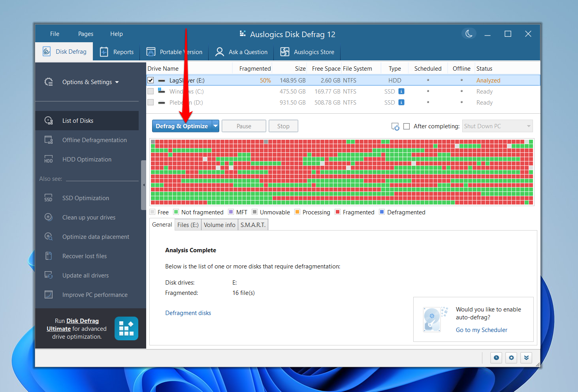Click the SSD info icon for Windows (C:)
This screenshot has width=578, height=392.
click(x=401, y=91)
